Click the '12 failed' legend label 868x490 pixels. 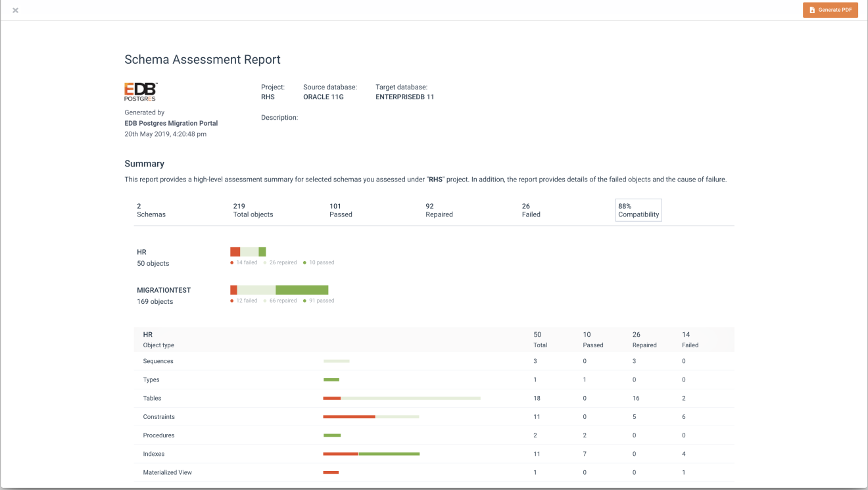[x=244, y=301]
